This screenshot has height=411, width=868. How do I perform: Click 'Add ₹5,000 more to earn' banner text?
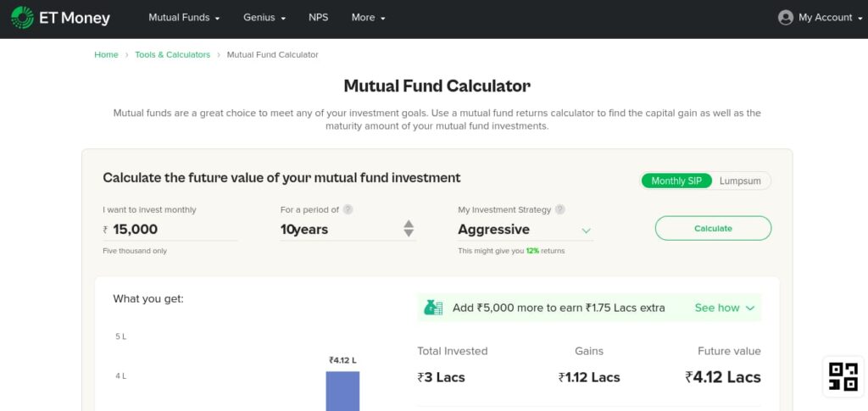(x=559, y=308)
